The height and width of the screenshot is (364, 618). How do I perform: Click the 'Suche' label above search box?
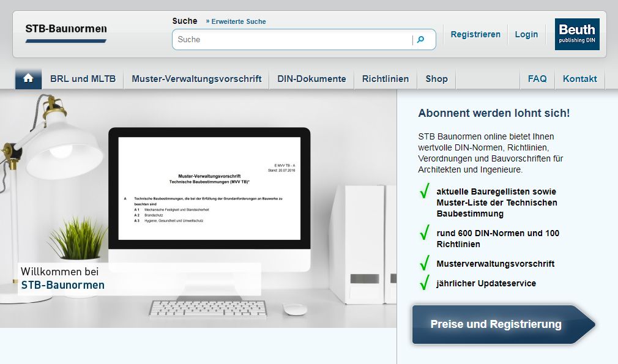(x=184, y=21)
